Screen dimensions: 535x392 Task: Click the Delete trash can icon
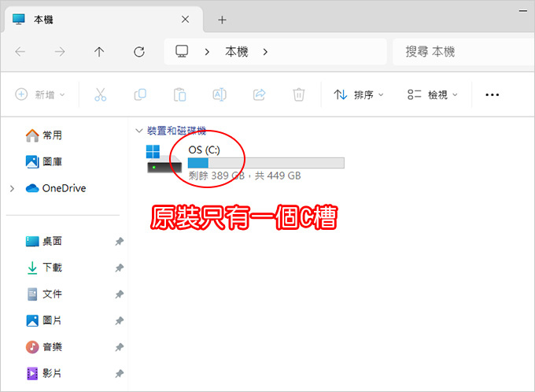(298, 94)
